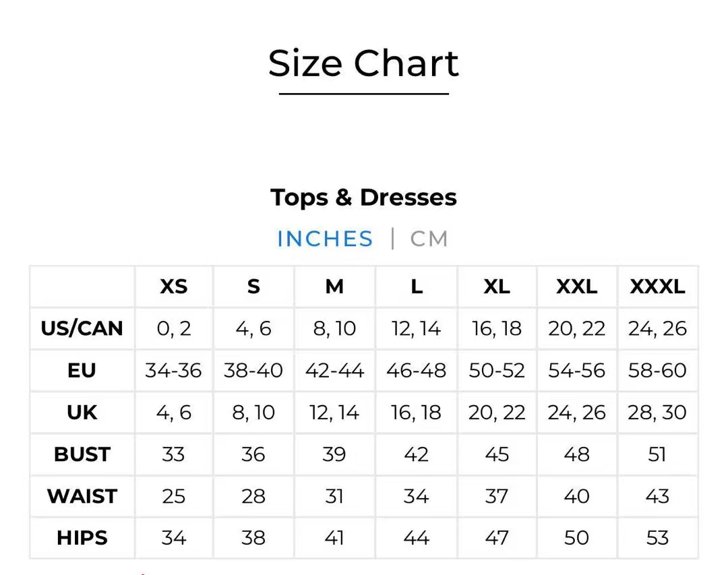Click the EU 34-36 cell
The image size is (728, 575).
(x=173, y=370)
